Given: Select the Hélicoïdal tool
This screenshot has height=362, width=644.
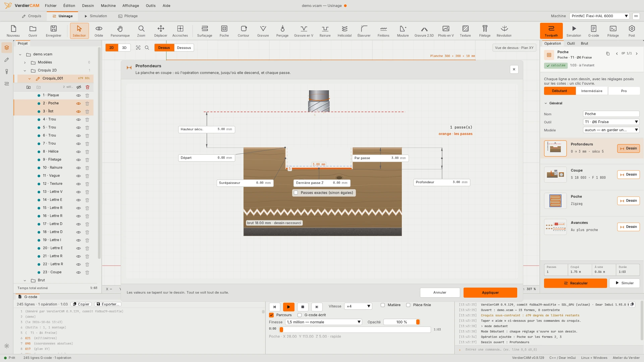Looking at the screenshot, I should 344,31.
